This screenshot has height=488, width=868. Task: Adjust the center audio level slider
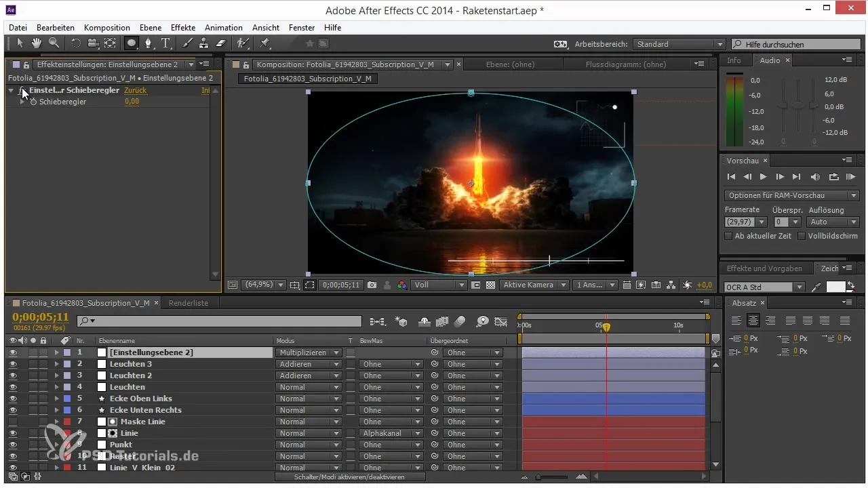pyautogui.click(x=798, y=106)
